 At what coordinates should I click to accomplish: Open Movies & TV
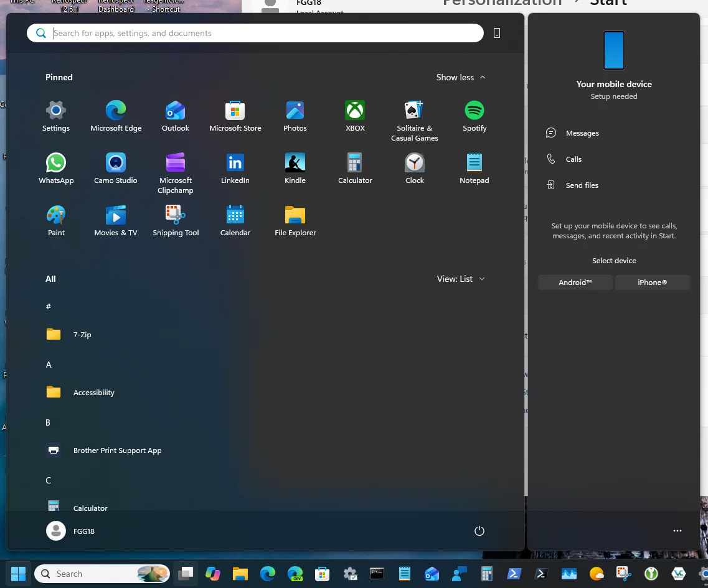click(x=116, y=221)
